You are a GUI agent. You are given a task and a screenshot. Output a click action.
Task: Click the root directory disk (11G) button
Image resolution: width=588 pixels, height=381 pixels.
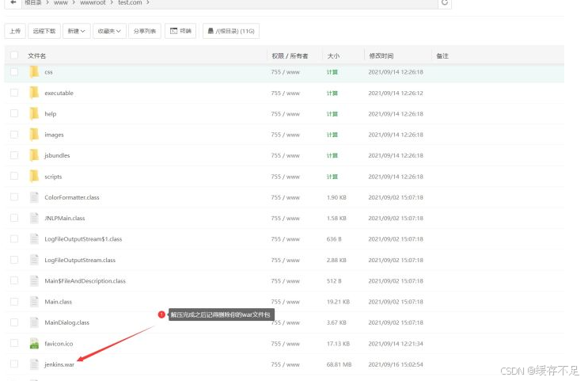[231, 31]
